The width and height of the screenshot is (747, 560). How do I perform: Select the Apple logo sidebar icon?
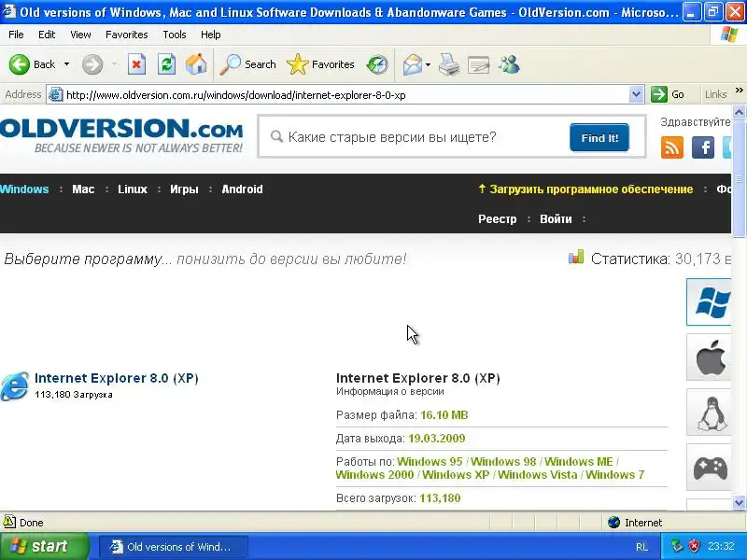709,357
